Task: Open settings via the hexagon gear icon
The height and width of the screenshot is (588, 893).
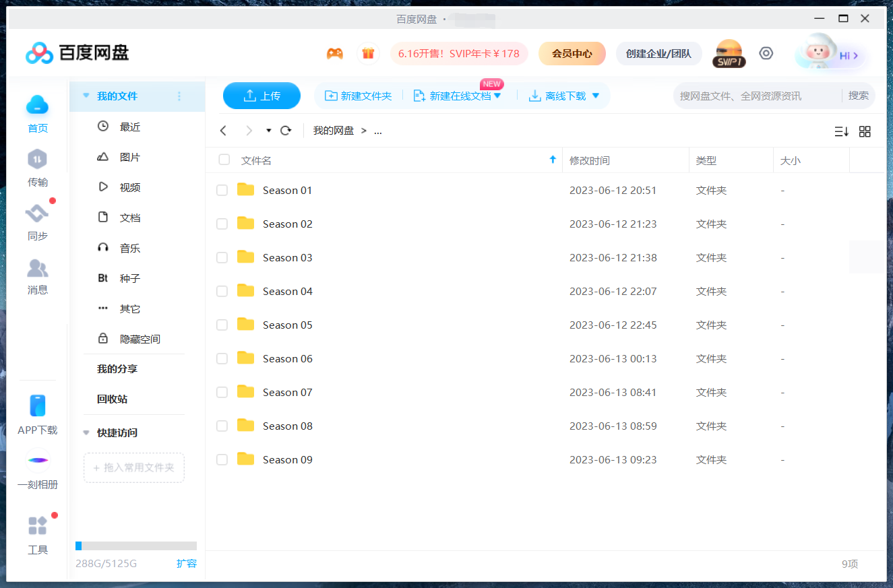Action: point(766,54)
